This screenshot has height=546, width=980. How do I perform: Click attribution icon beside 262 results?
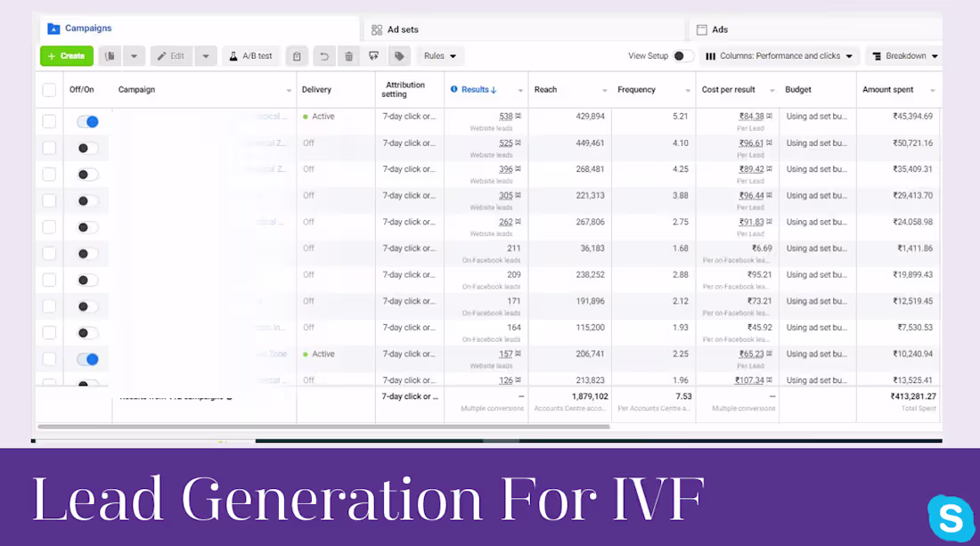click(519, 222)
